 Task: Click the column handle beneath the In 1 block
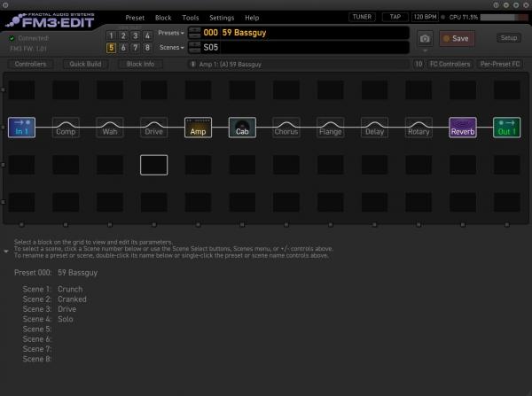click(21, 224)
